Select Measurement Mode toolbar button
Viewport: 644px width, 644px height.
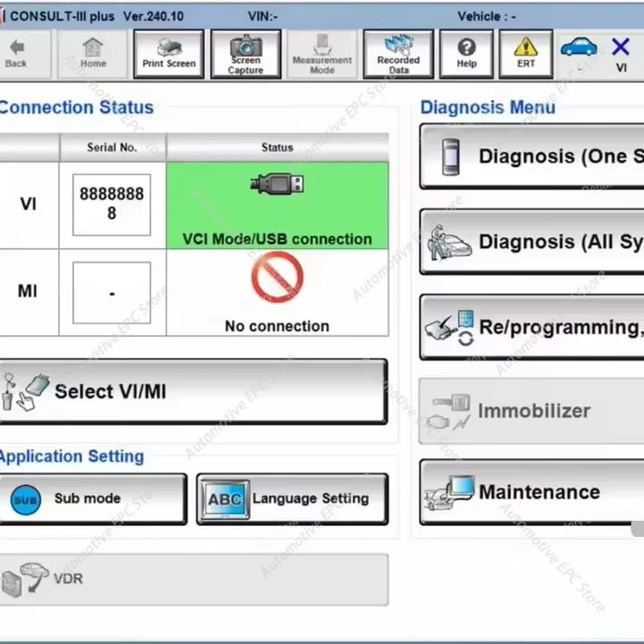pyautogui.click(x=322, y=54)
